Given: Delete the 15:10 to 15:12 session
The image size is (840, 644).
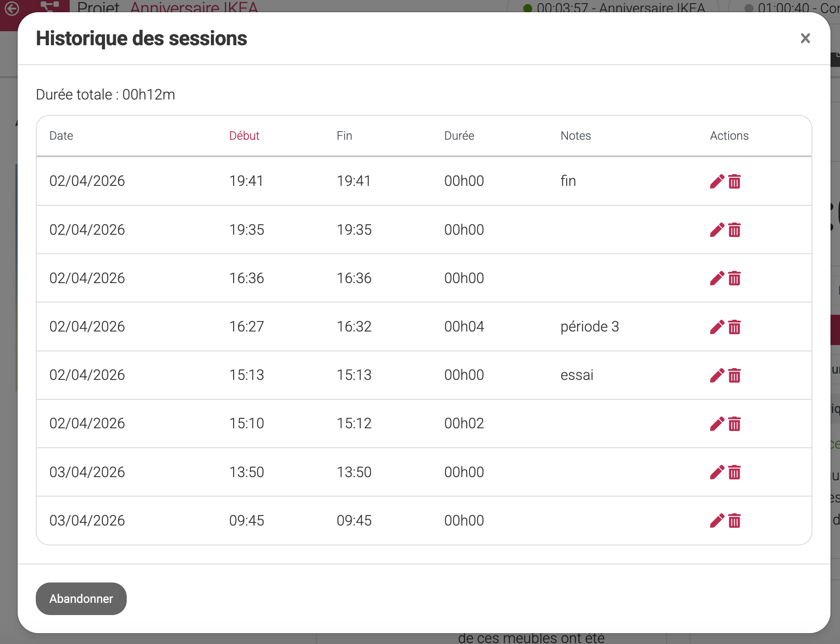Looking at the screenshot, I should point(735,424).
